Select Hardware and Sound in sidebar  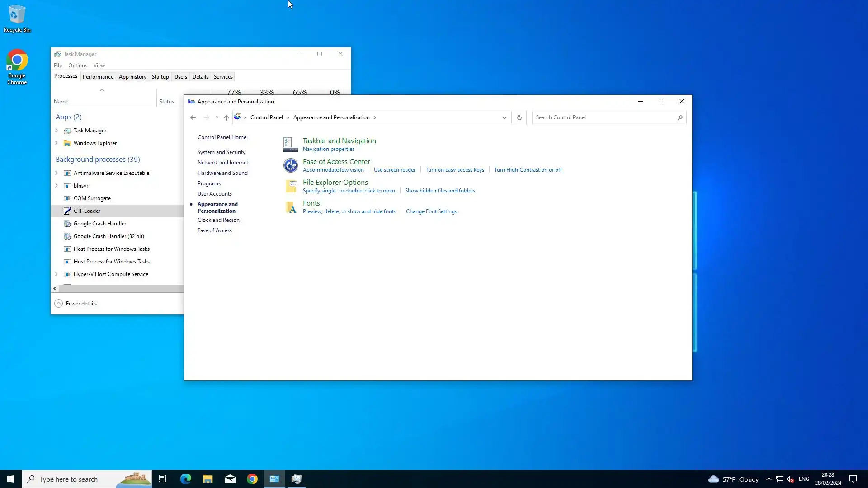coord(222,173)
